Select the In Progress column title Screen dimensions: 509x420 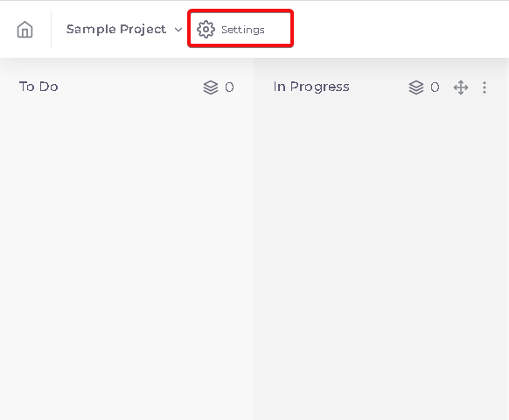pos(311,87)
